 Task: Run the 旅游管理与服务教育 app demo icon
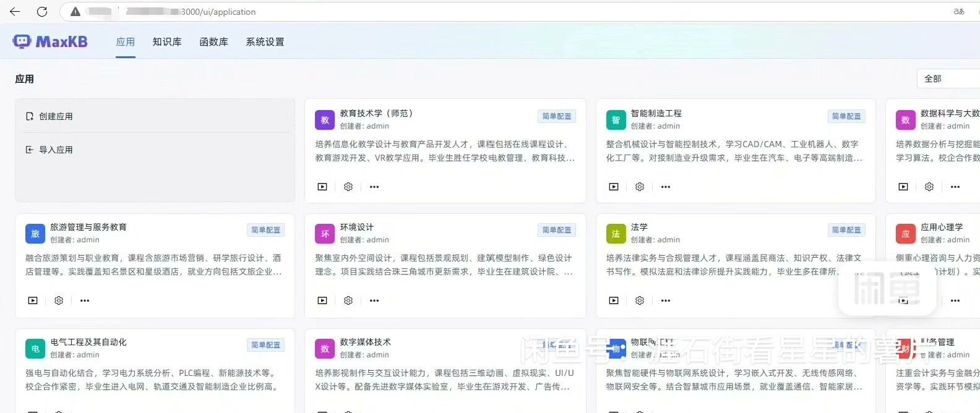coord(33,300)
